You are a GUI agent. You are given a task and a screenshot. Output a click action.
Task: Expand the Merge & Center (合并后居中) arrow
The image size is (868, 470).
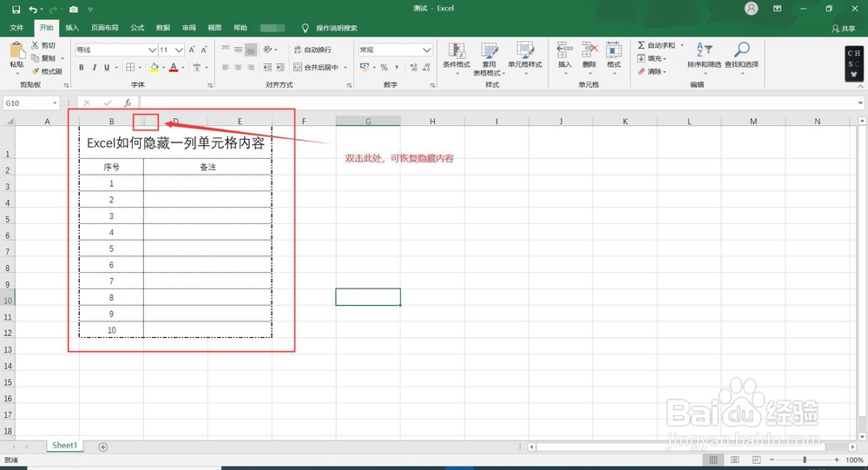click(x=345, y=68)
